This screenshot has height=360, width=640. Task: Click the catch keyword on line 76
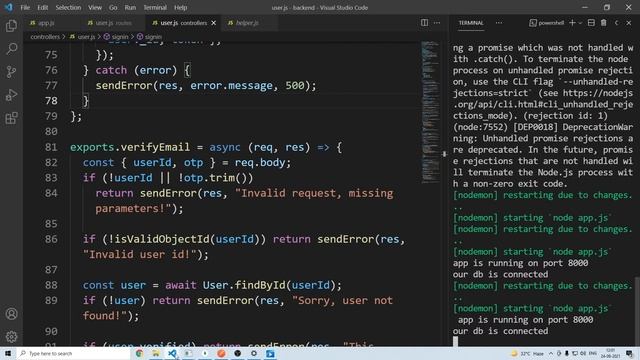[x=111, y=70]
